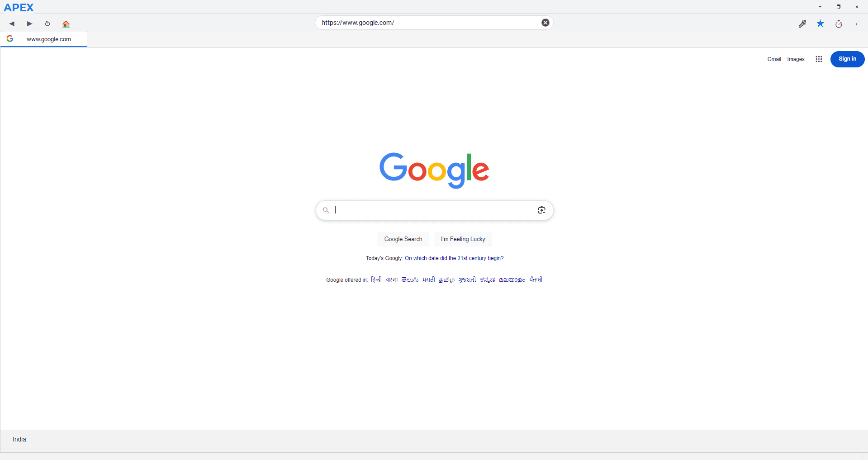Viewport: 868px width, 460px height.
Task: Click the Google Search button
Action: tap(403, 239)
